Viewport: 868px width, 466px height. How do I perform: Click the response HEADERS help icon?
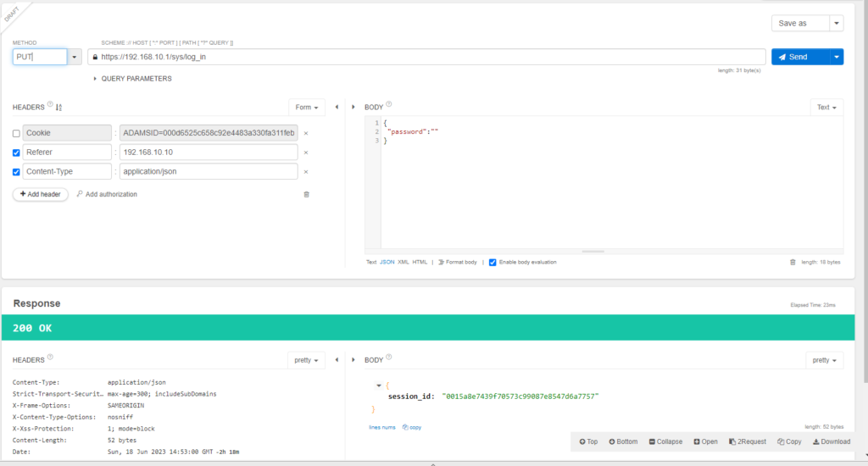pyautogui.click(x=50, y=357)
